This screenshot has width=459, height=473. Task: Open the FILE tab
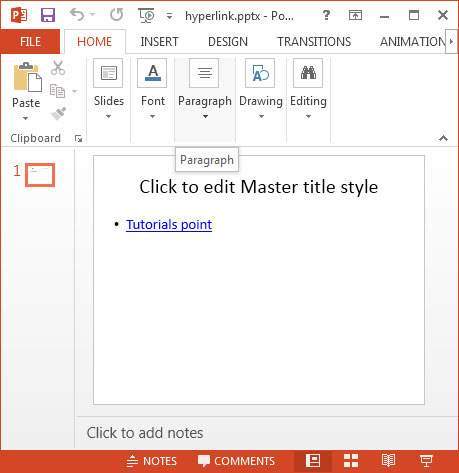pos(30,42)
